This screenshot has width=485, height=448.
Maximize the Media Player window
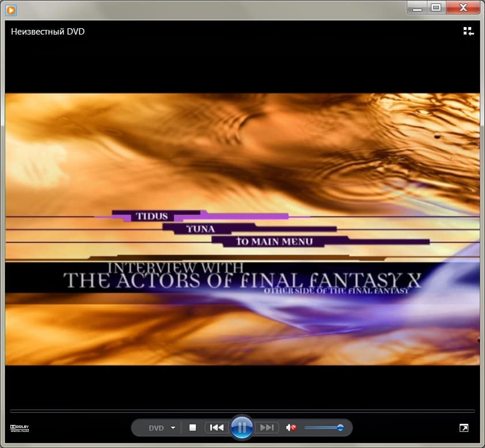tap(436, 7)
